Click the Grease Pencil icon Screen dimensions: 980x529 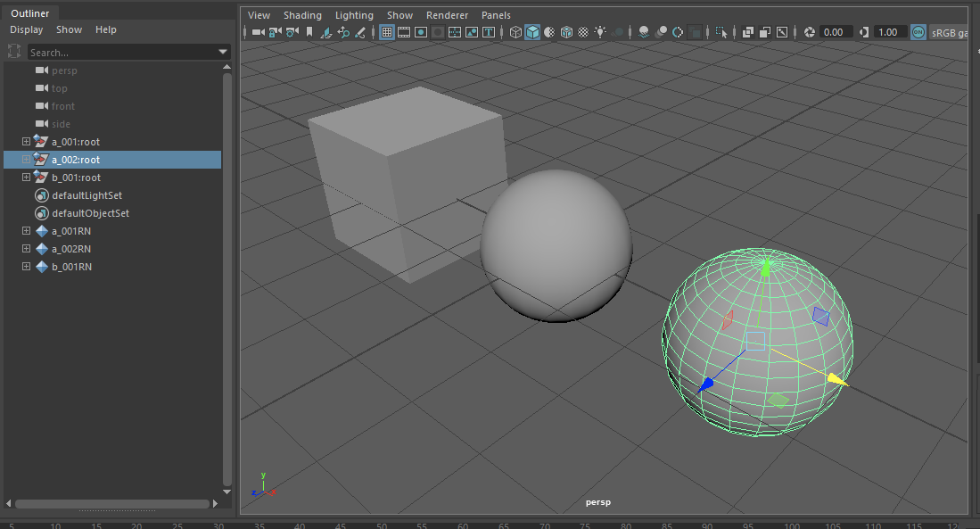(x=360, y=32)
